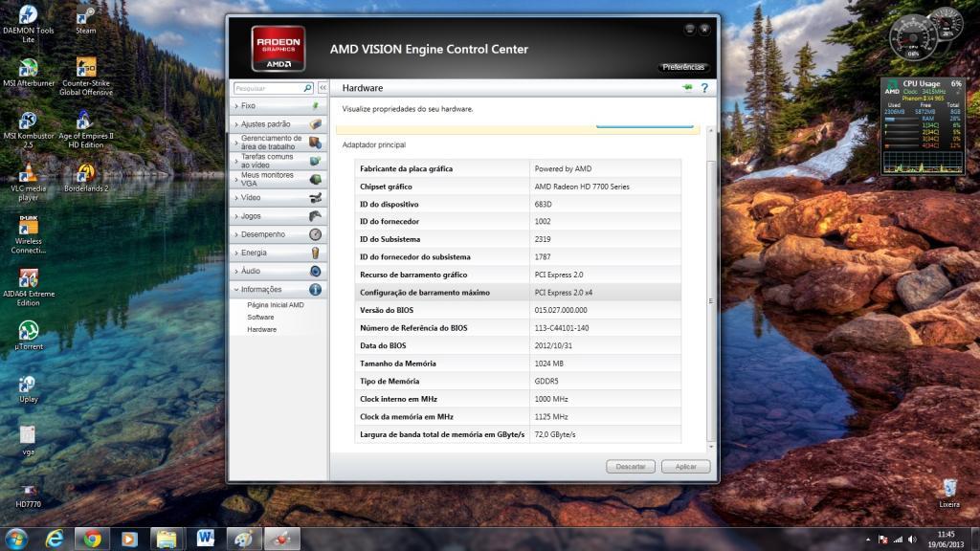Click the green pin icon beside Fixo
Image resolution: width=980 pixels, height=551 pixels.
tap(315, 105)
